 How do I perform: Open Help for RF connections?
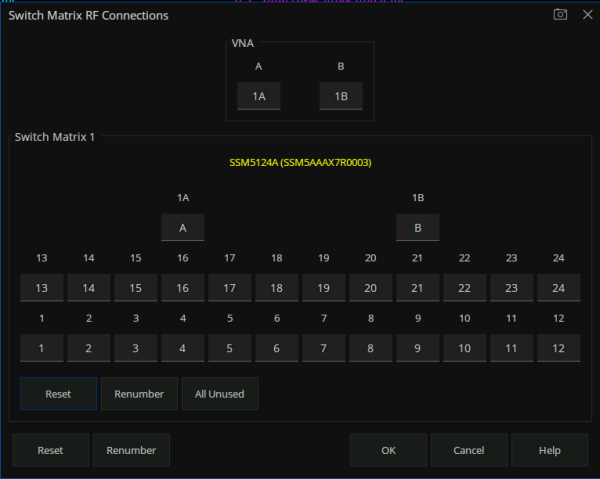549,450
